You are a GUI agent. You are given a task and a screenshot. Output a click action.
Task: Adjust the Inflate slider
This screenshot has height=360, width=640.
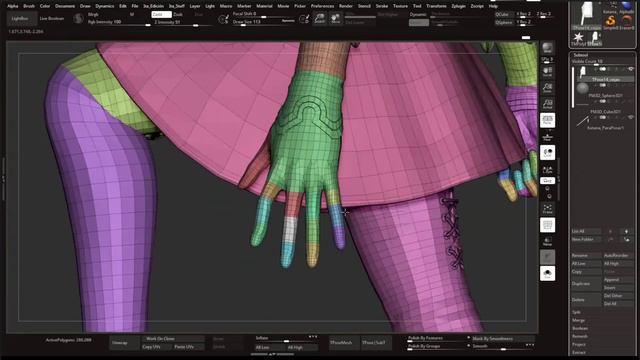tap(286, 339)
